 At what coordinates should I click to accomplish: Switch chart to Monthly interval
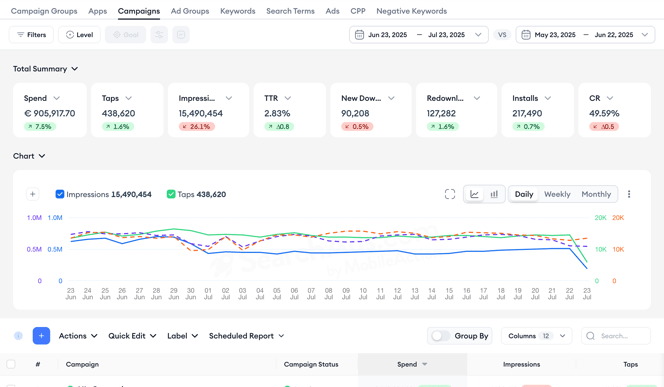tap(596, 194)
